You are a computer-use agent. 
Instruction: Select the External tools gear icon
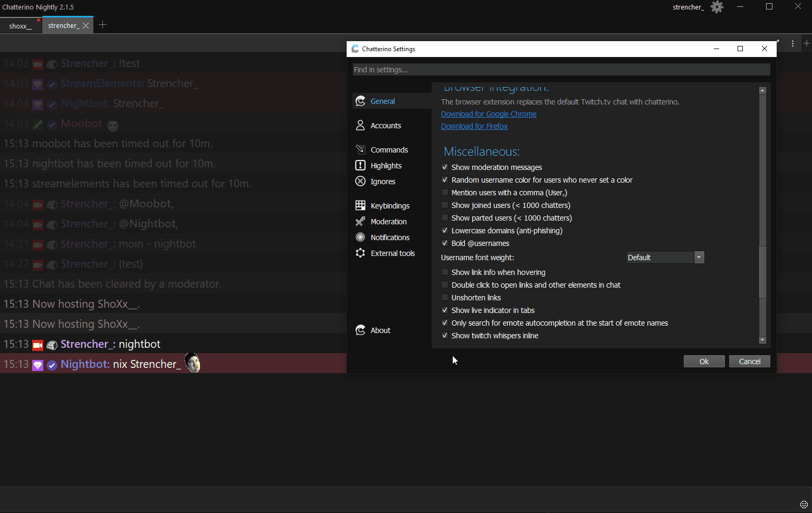point(360,253)
